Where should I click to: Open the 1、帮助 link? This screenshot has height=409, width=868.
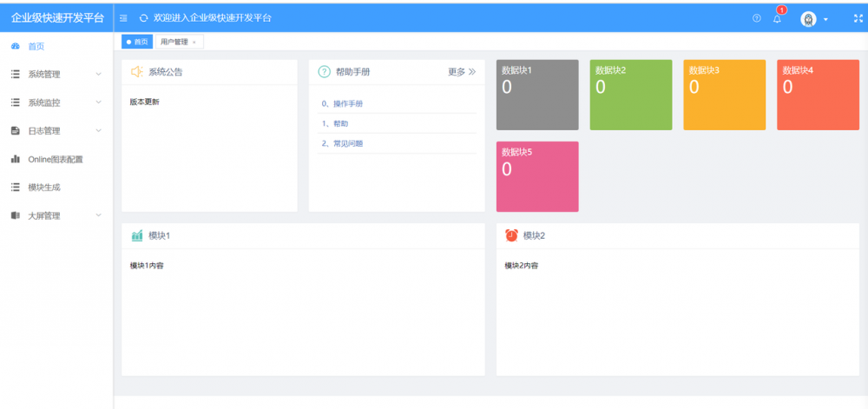tap(335, 123)
